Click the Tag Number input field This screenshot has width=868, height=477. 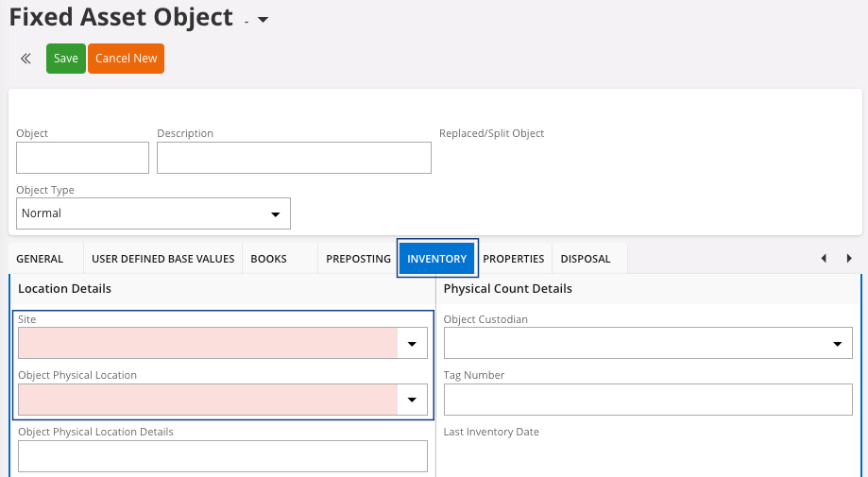tap(648, 400)
